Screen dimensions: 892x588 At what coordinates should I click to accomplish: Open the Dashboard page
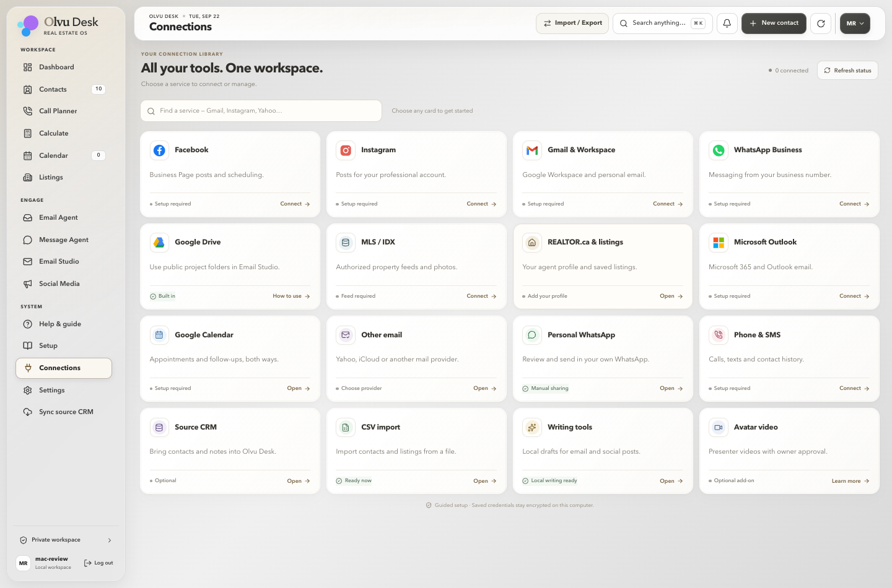pyautogui.click(x=64, y=67)
